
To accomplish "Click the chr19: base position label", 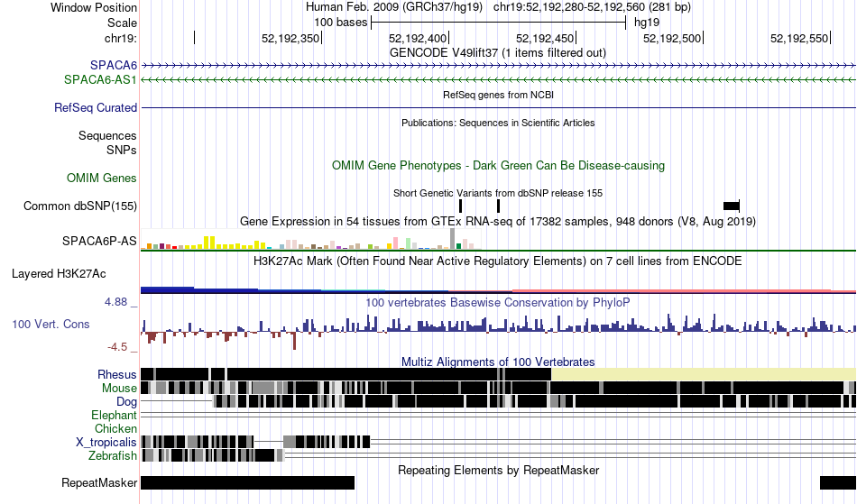I will (x=120, y=38).
